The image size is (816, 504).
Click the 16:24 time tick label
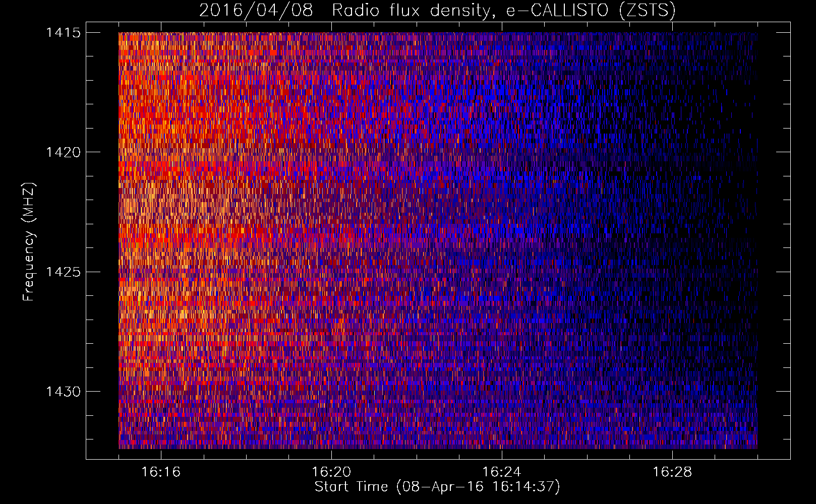(x=502, y=472)
